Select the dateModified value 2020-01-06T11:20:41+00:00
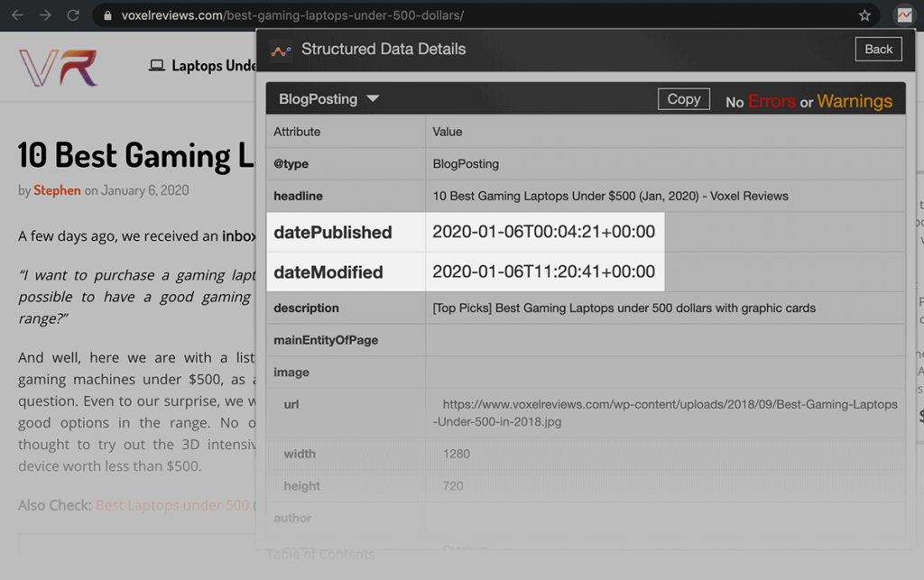 [543, 272]
